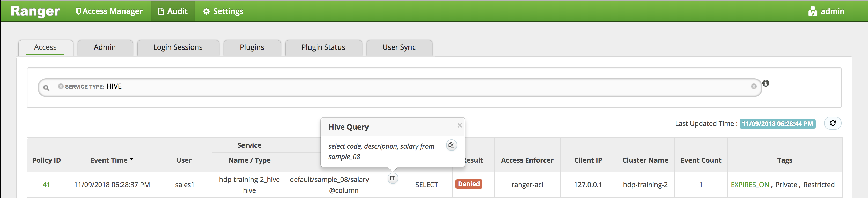
Task: Click the EXPIRES_ON tag link
Action: (x=750, y=185)
